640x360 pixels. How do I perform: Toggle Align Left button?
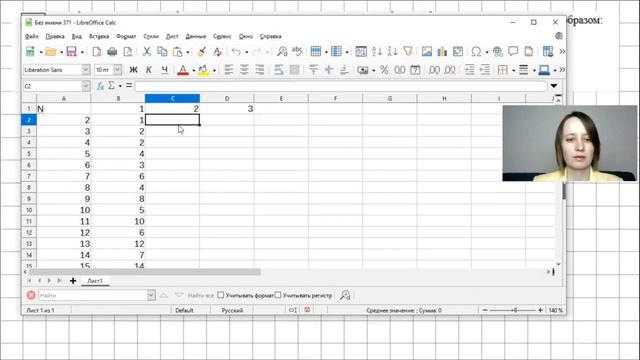[x=229, y=70]
